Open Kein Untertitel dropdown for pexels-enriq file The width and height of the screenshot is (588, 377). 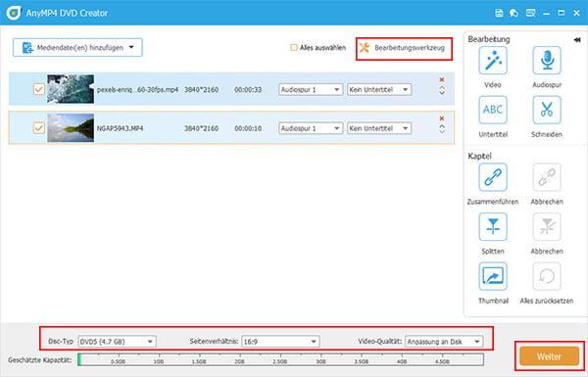pos(379,89)
